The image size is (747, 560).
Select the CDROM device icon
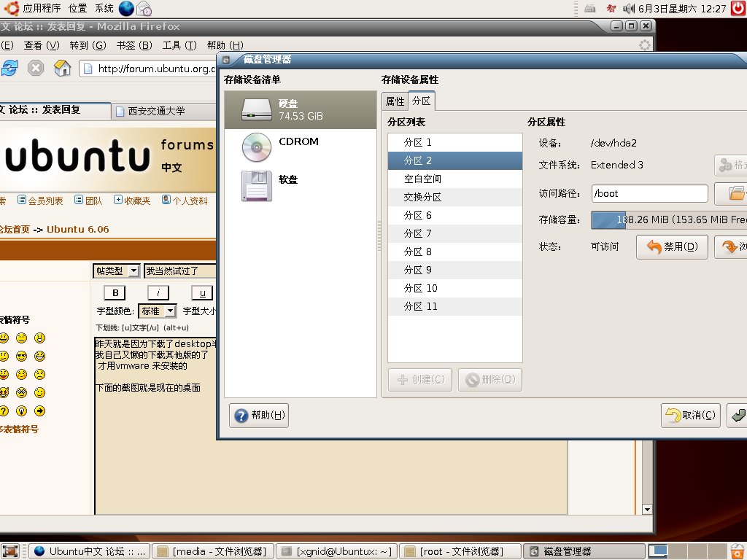point(256,147)
